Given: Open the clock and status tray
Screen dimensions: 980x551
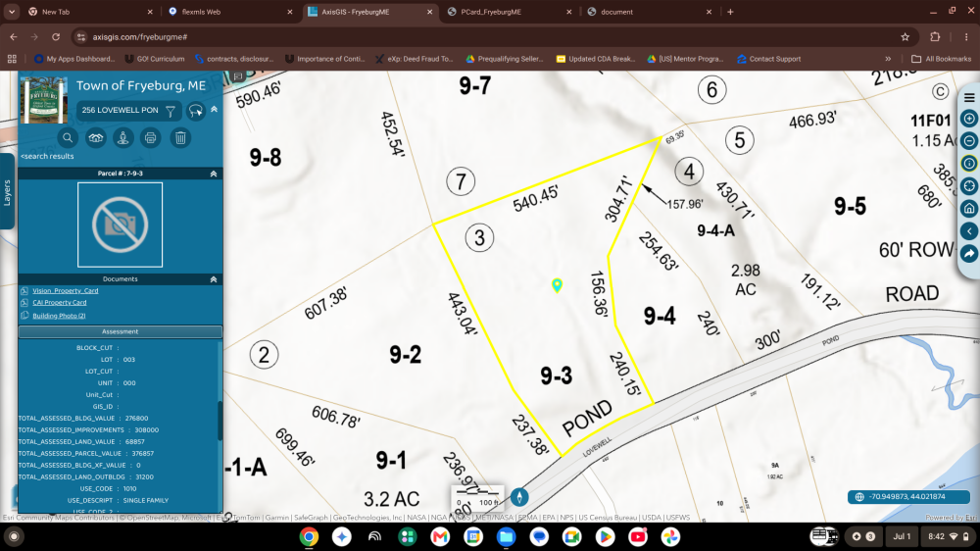Looking at the screenshot, I should coord(948,536).
